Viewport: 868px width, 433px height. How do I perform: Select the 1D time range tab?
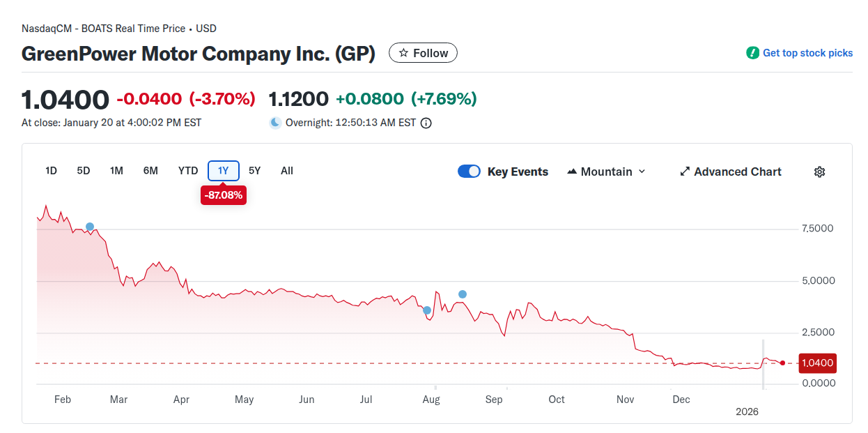tap(51, 171)
